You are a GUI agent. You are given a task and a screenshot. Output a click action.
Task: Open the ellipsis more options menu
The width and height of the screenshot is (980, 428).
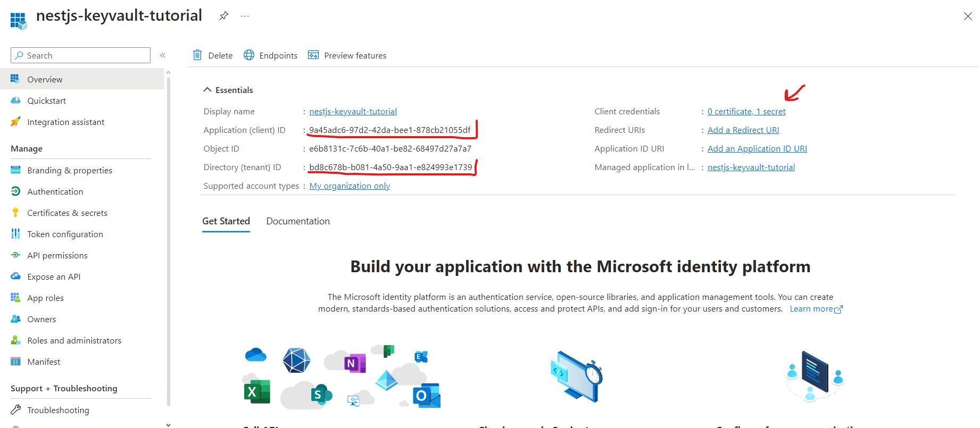(x=245, y=16)
